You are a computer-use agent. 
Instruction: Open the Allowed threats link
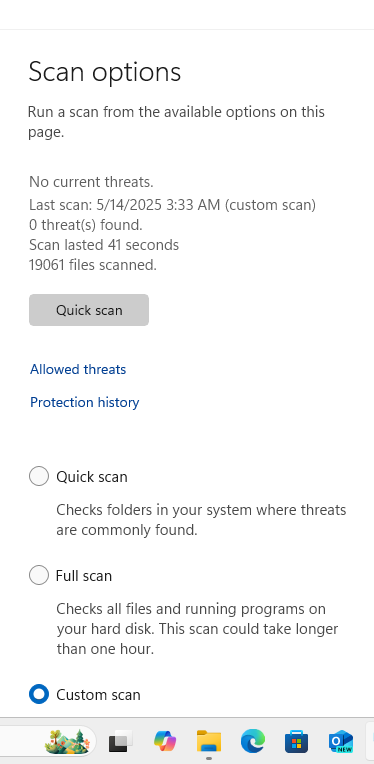click(78, 369)
